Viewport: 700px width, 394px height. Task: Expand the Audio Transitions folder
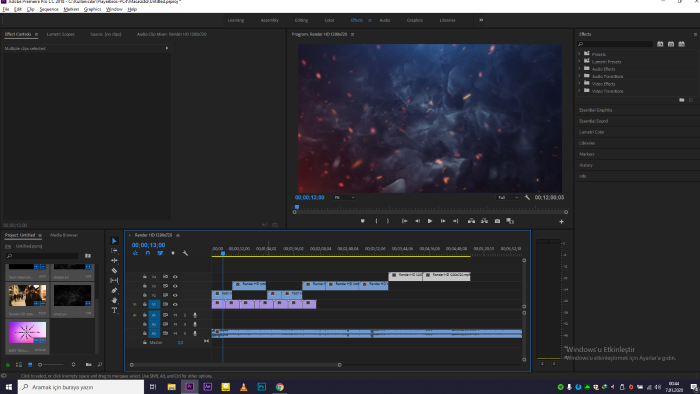[579, 76]
